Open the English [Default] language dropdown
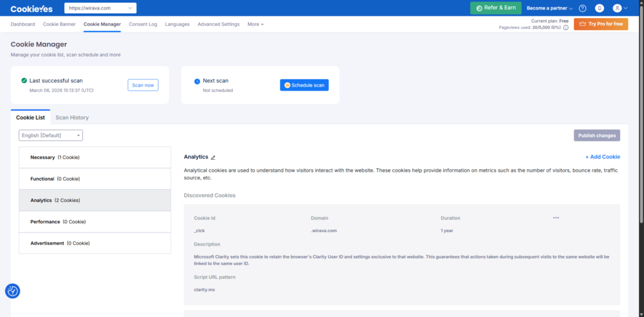This screenshot has height=317, width=644. click(x=51, y=135)
